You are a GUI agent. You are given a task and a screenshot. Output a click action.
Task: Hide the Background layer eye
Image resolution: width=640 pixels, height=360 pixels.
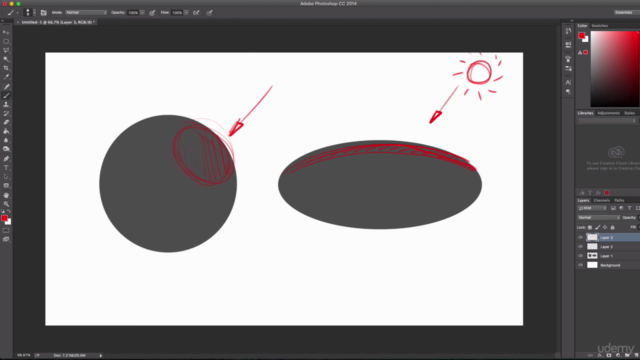coord(580,265)
